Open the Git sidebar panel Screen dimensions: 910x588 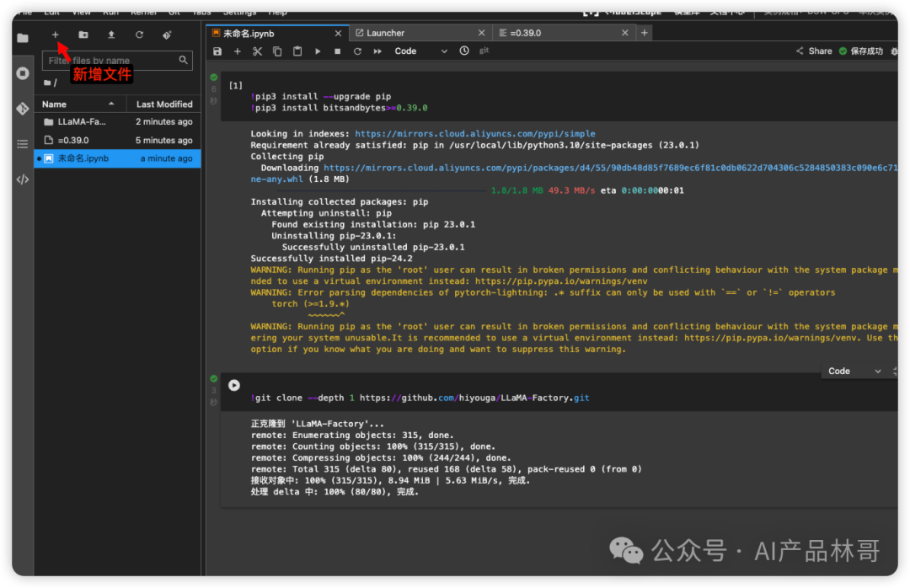[23, 109]
